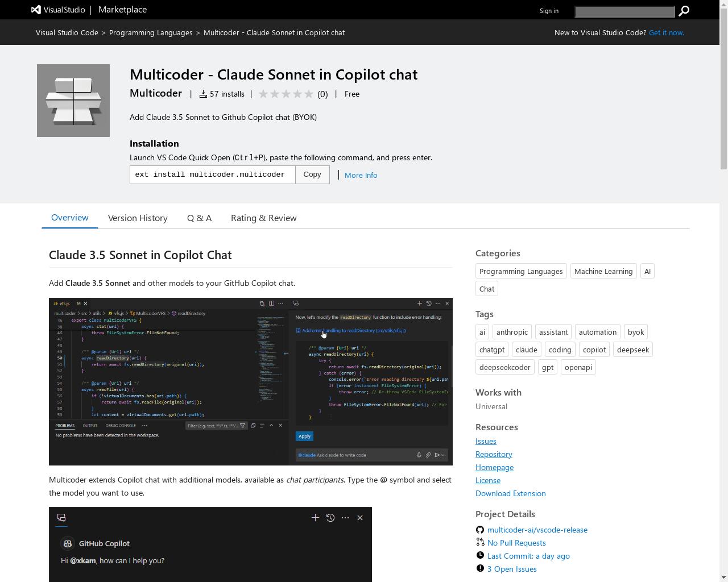Viewport: 728px width, 582px height.
Task: Click the assistant tag
Action: tap(553, 332)
